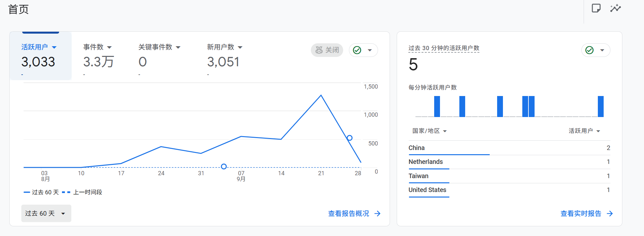Click the rightmost bar in per-minute chart
Image resolution: width=644 pixels, height=236 pixels.
click(600, 106)
